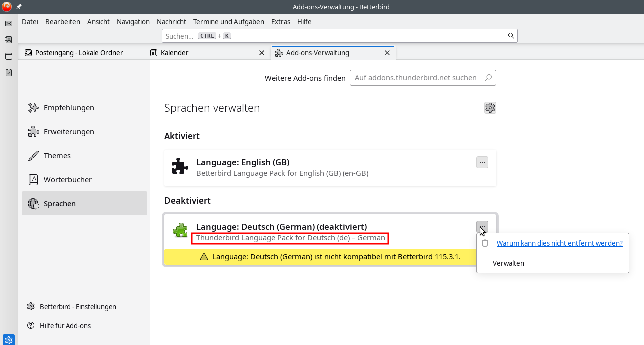
Task: Click the trash icon in the popup menu
Action: 485,243
